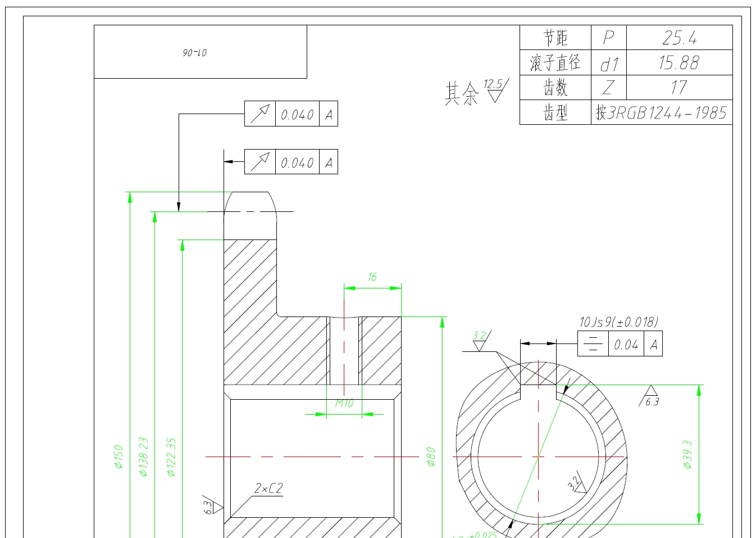Select the 0.04 symmetry tolerance value
The width and height of the screenshot is (756, 538).
[626, 345]
